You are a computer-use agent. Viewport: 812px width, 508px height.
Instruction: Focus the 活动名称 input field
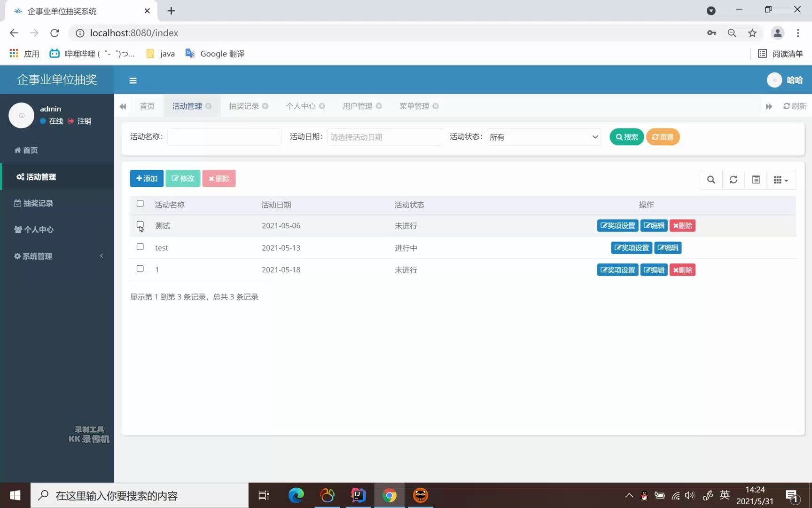(224, 137)
